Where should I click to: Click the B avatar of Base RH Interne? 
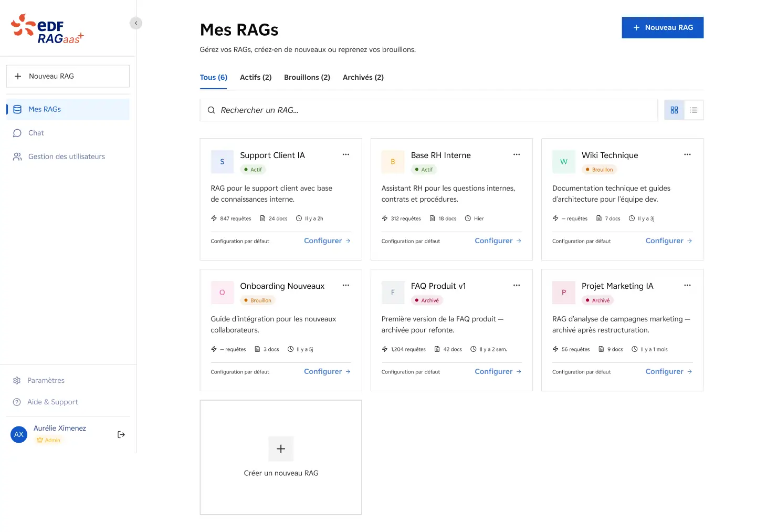coord(393,162)
